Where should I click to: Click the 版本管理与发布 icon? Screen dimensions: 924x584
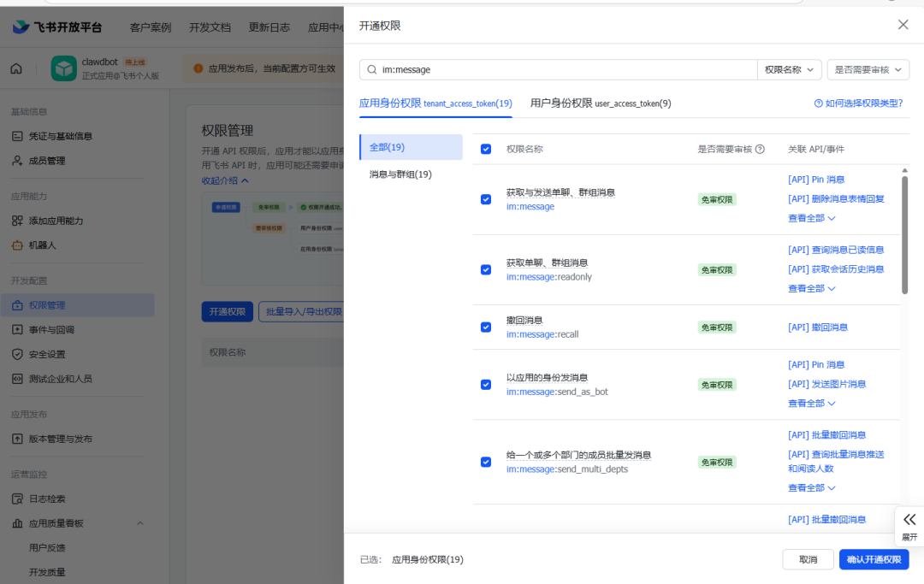(x=17, y=439)
